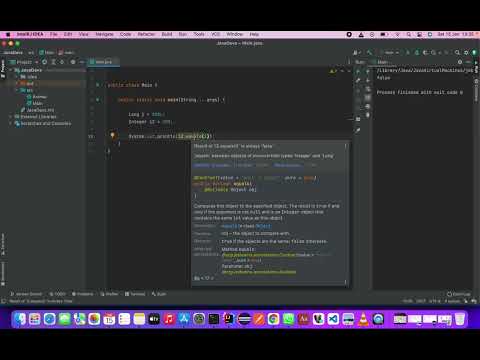Expand External Libraries node
Viewport: 480px width, 360px height.
[x=11, y=117]
